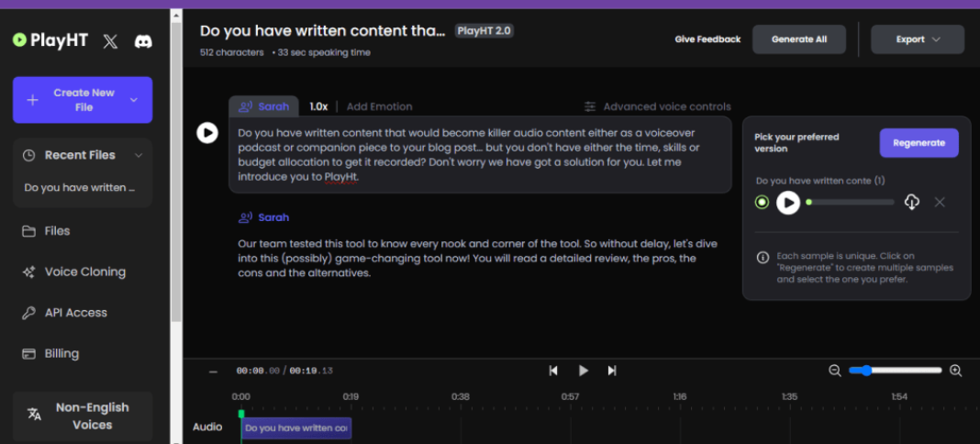Viewport: 980px width, 444px height.
Task: Click the 0:57 mark on timeline ruler
Action: [570, 396]
